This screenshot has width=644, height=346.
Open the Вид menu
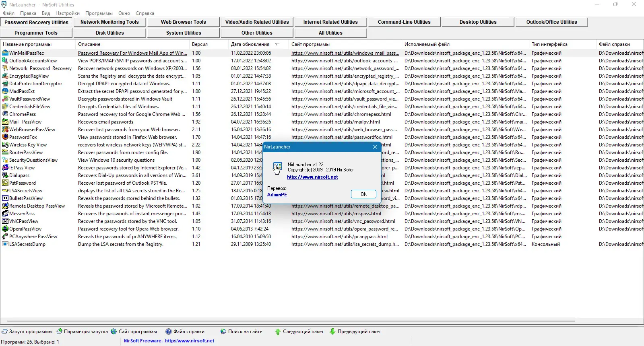(x=46, y=13)
